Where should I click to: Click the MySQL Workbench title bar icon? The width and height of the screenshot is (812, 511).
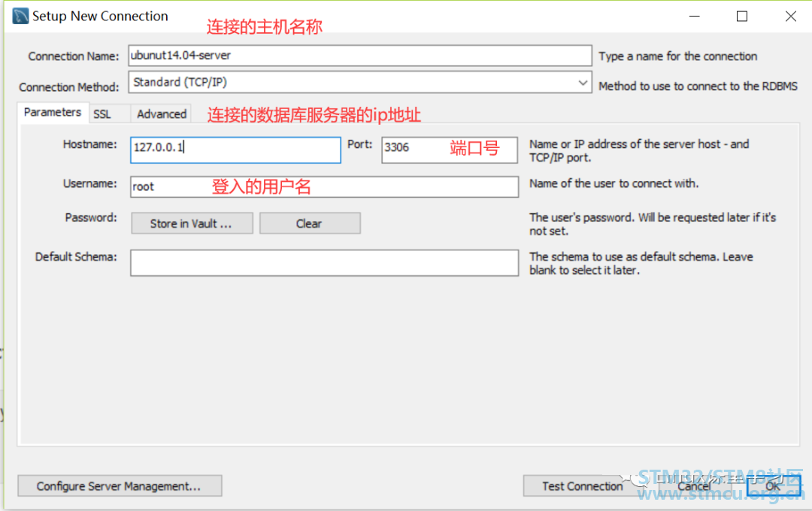click(x=20, y=16)
